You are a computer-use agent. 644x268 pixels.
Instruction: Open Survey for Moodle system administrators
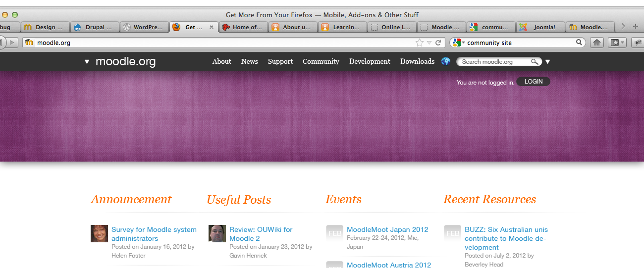tap(154, 234)
